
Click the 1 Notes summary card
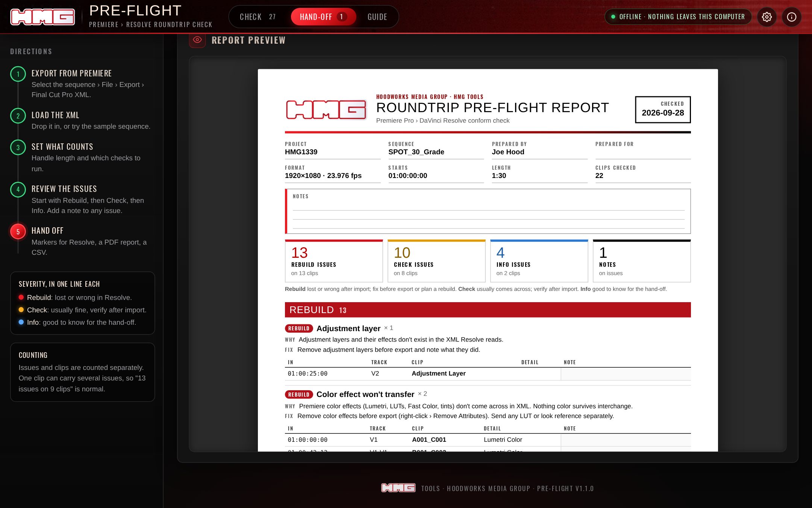point(642,261)
